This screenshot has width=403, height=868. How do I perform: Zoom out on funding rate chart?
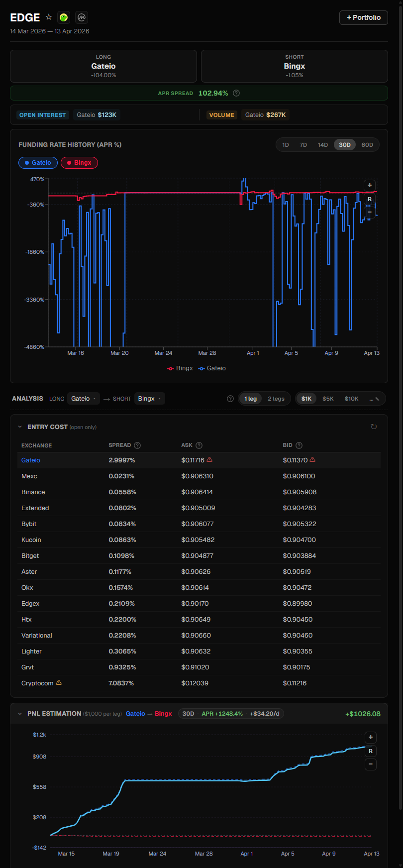[x=370, y=213]
